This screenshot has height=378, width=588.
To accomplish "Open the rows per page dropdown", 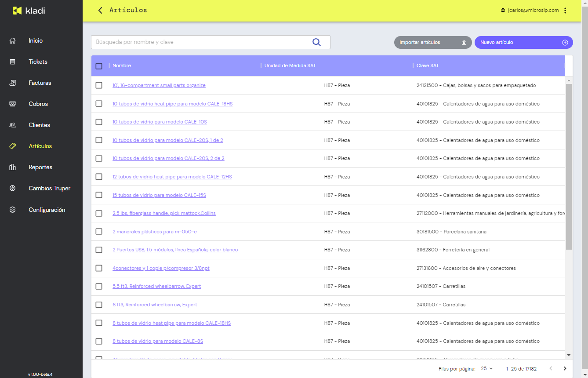I will pyautogui.click(x=487, y=369).
